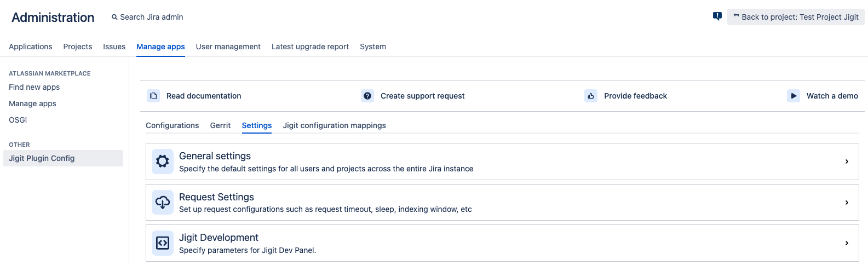Click the Watch a demo play icon
Image resolution: width=868 pixels, height=265 pixels.
point(794,96)
